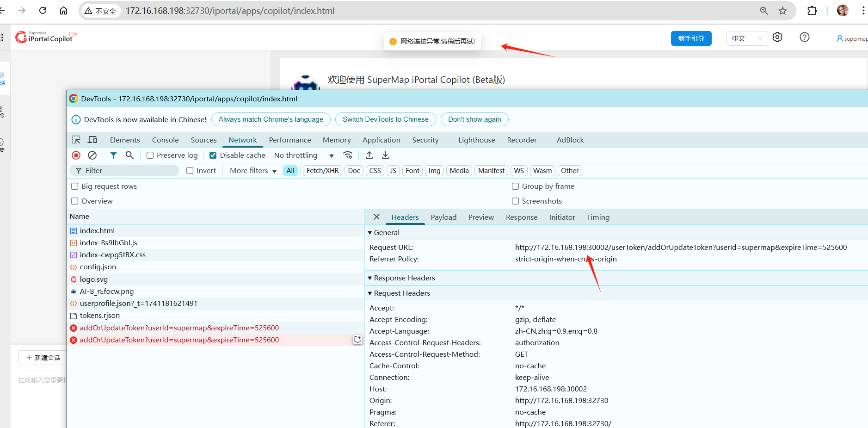868x428 pixels.
Task: Click the stop recording network log icon
Action: [x=76, y=155]
